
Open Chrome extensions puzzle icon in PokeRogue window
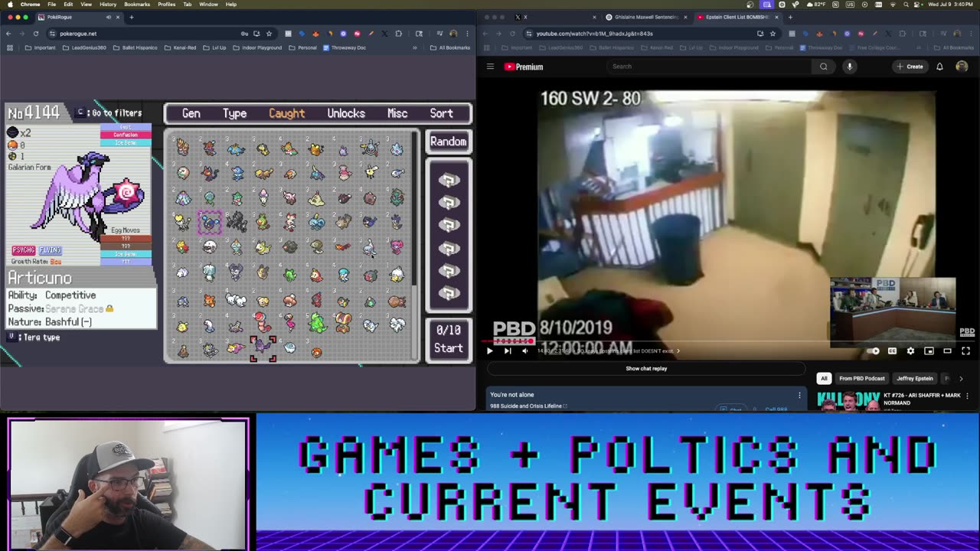point(398,34)
